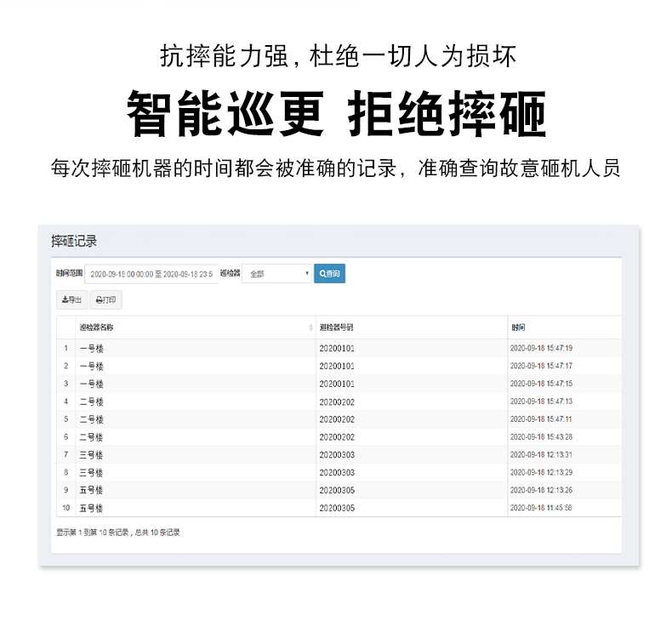Click the 巡检器号码 column header

(x=336, y=328)
